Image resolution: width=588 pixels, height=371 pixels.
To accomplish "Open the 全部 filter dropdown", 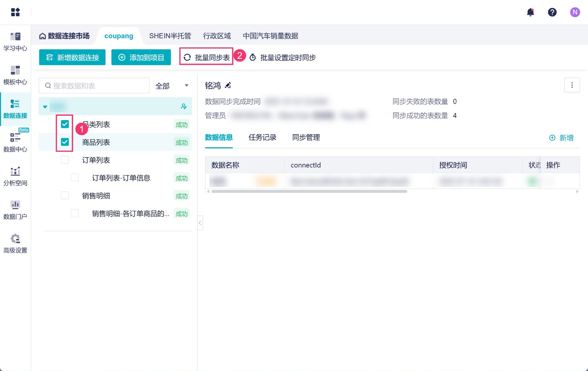I will 172,86.
